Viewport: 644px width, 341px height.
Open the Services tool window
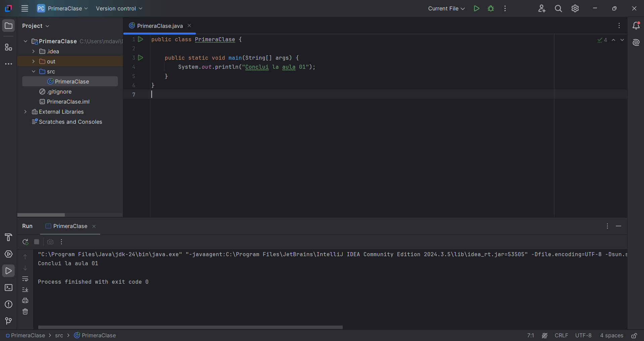[x=8, y=254]
